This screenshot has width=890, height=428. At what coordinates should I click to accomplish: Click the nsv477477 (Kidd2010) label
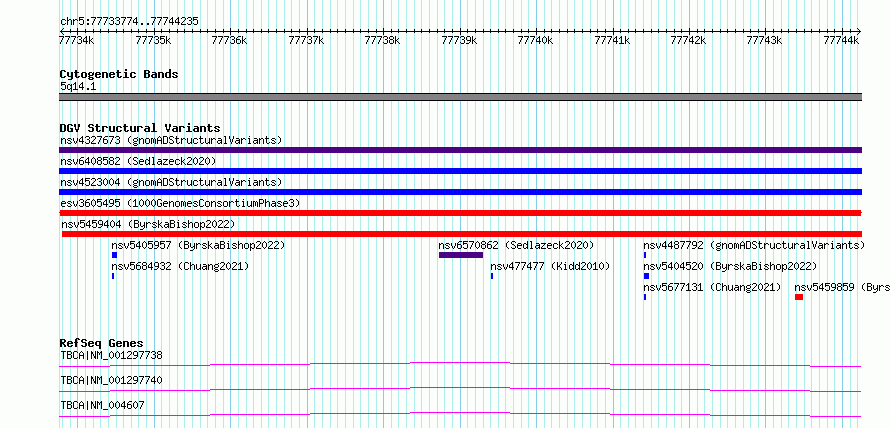[x=550, y=266]
